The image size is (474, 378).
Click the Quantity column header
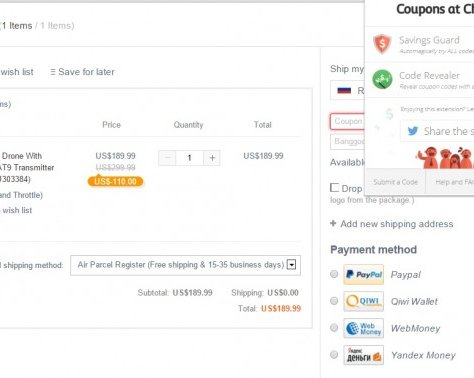pyautogui.click(x=188, y=125)
